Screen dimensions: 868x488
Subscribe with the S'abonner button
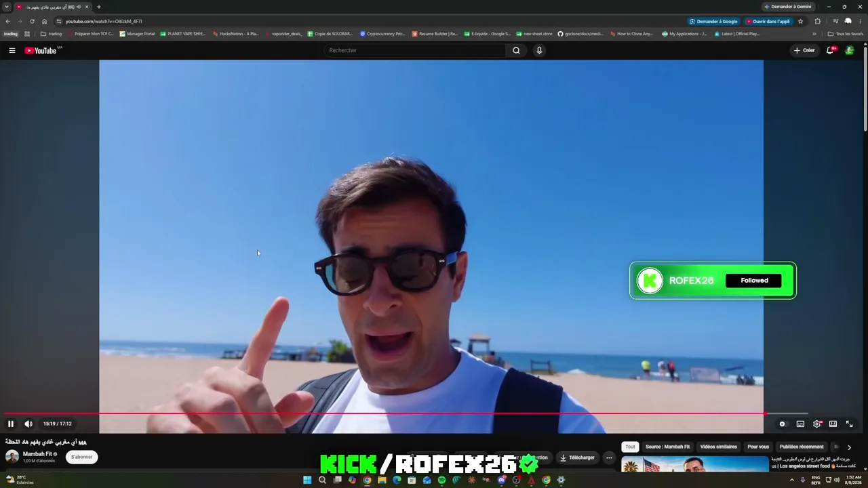[82, 457]
